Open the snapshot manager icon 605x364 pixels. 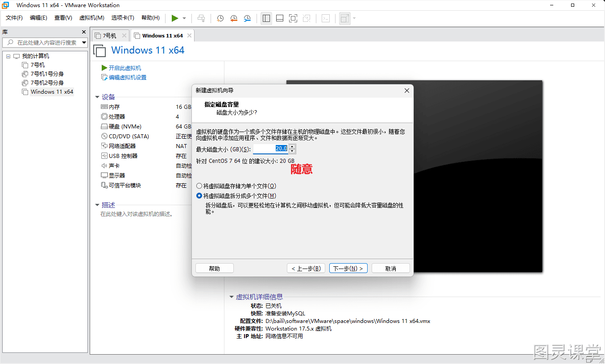tap(248, 18)
